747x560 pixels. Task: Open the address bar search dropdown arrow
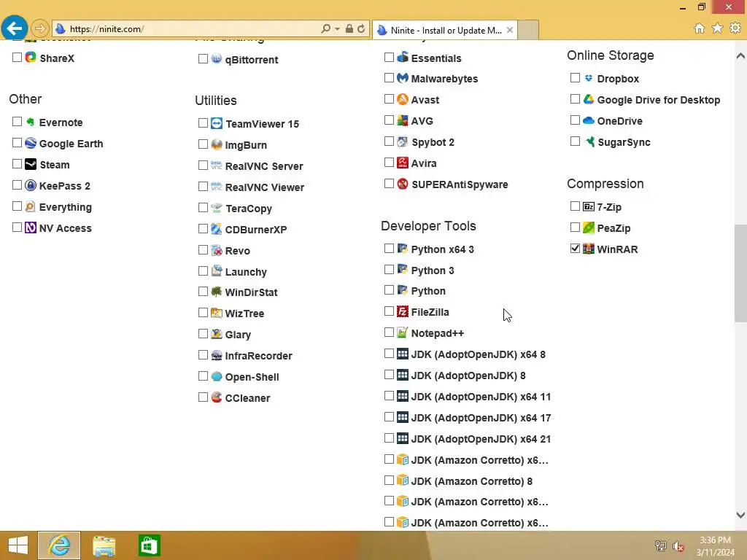pos(337,29)
